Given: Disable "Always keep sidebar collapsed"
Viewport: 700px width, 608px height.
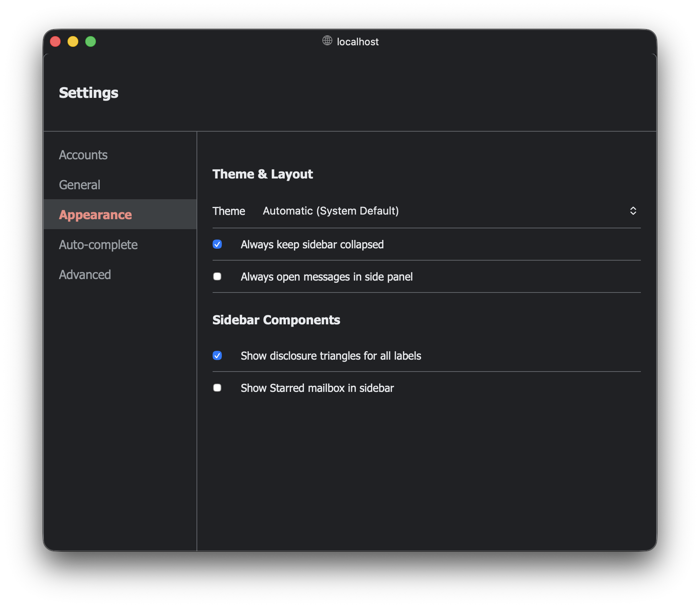Looking at the screenshot, I should point(217,244).
